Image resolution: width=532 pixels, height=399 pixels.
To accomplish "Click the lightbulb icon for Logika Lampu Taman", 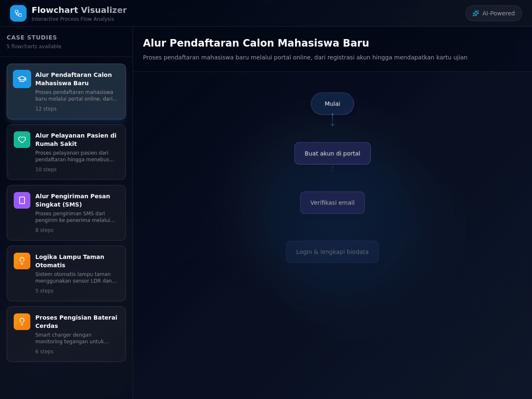I will (22, 261).
